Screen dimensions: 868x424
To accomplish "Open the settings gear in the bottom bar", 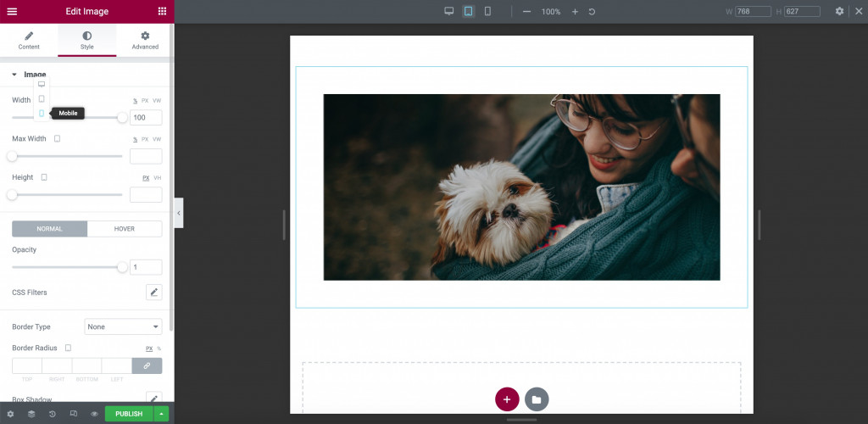I will click(10, 414).
